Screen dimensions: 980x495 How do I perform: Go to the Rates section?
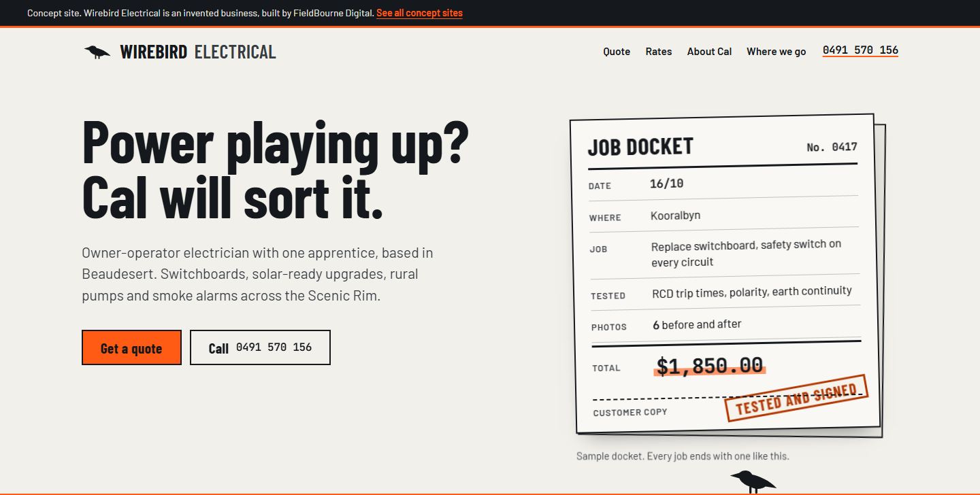[659, 52]
